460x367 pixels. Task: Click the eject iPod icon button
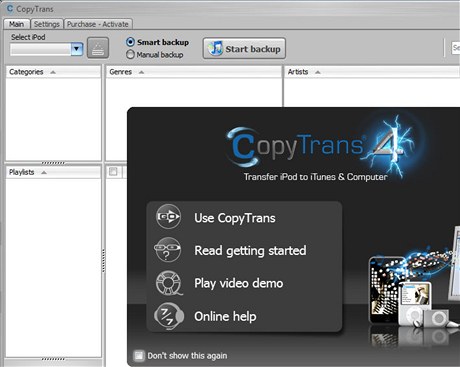(98, 48)
